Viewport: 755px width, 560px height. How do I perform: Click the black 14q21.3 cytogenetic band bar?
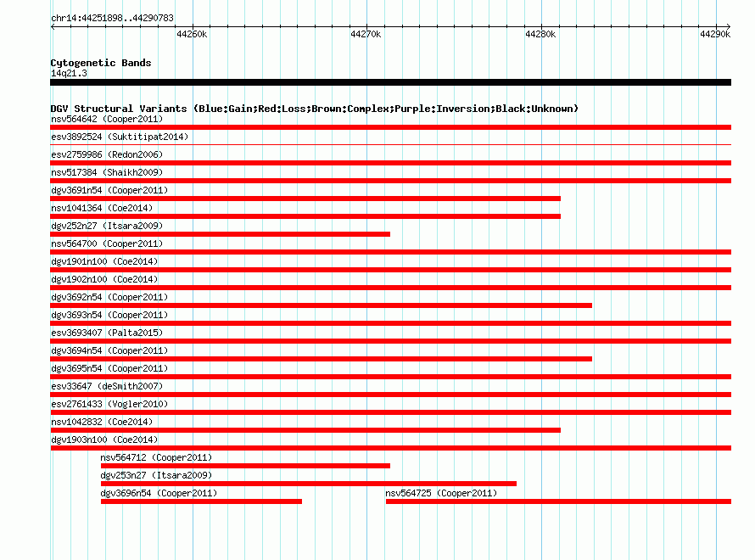(x=390, y=82)
